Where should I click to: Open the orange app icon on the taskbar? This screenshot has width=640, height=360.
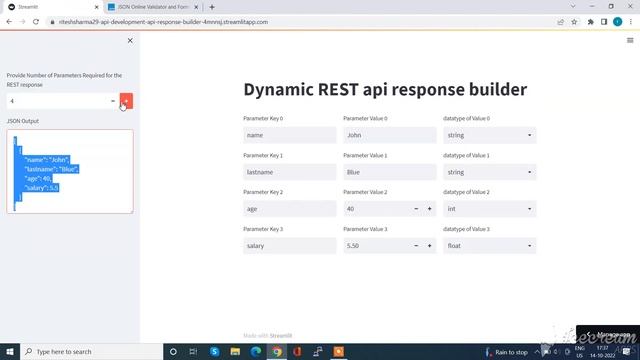point(338,351)
